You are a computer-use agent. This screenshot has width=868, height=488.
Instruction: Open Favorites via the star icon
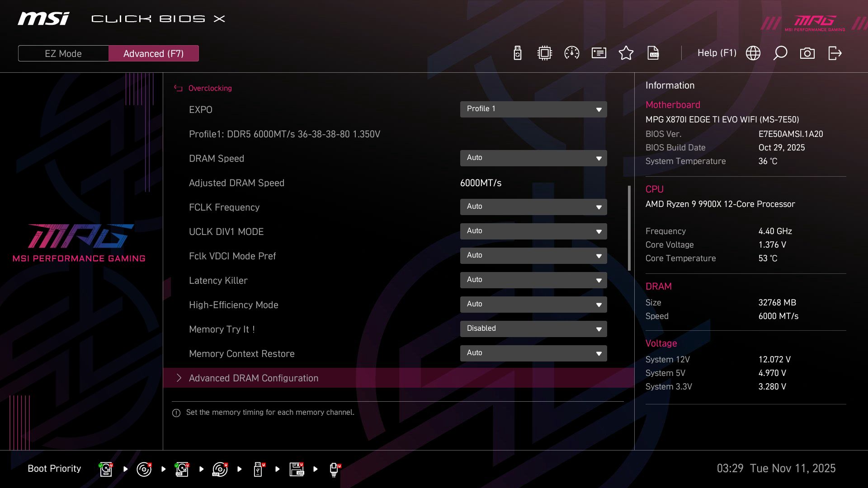tap(626, 53)
